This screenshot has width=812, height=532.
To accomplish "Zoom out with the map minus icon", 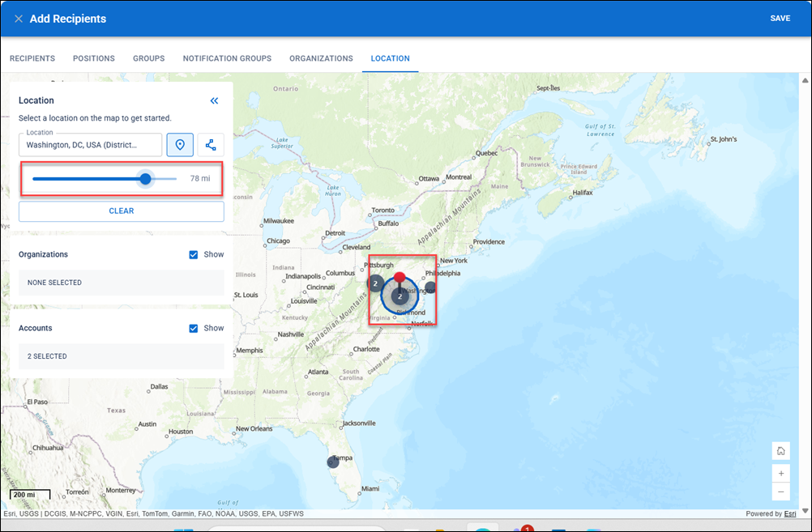I will pos(780,492).
